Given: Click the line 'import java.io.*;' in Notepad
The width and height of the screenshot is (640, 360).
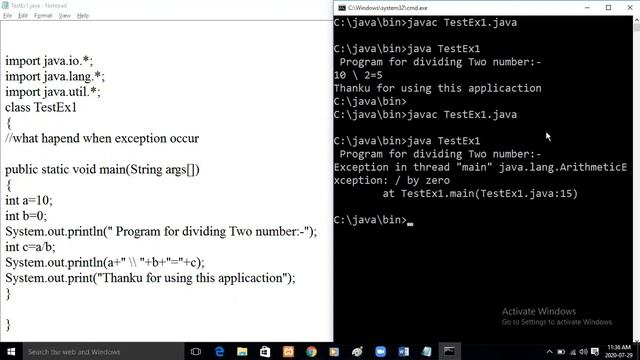Looking at the screenshot, I should 49,61.
